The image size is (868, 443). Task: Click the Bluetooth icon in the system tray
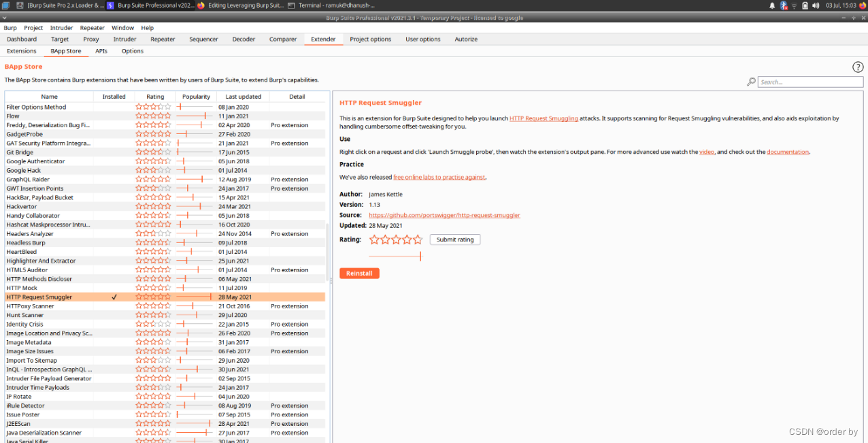click(783, 5)
